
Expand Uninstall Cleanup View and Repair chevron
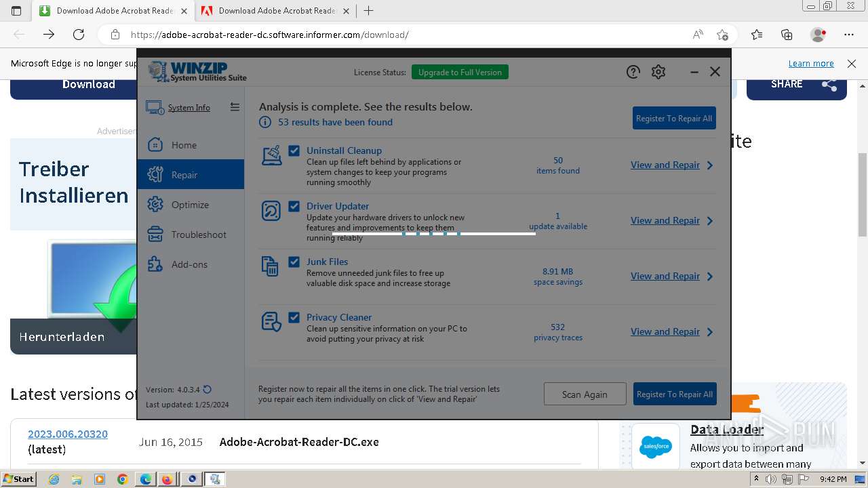tap(710, 165)
